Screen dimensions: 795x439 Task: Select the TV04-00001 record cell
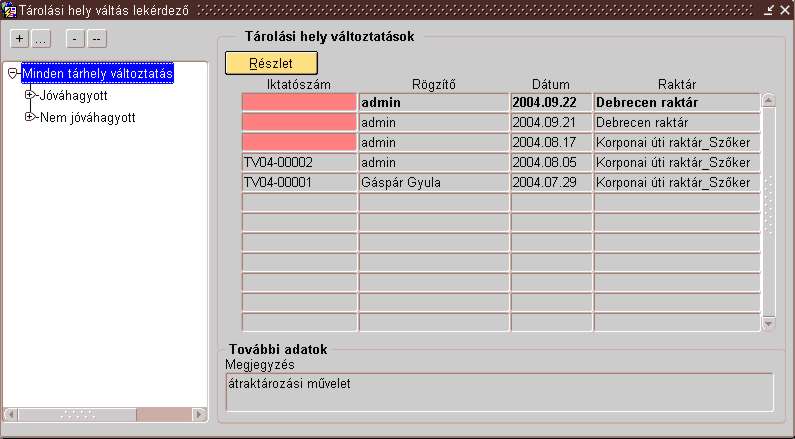tap(300, 182)
